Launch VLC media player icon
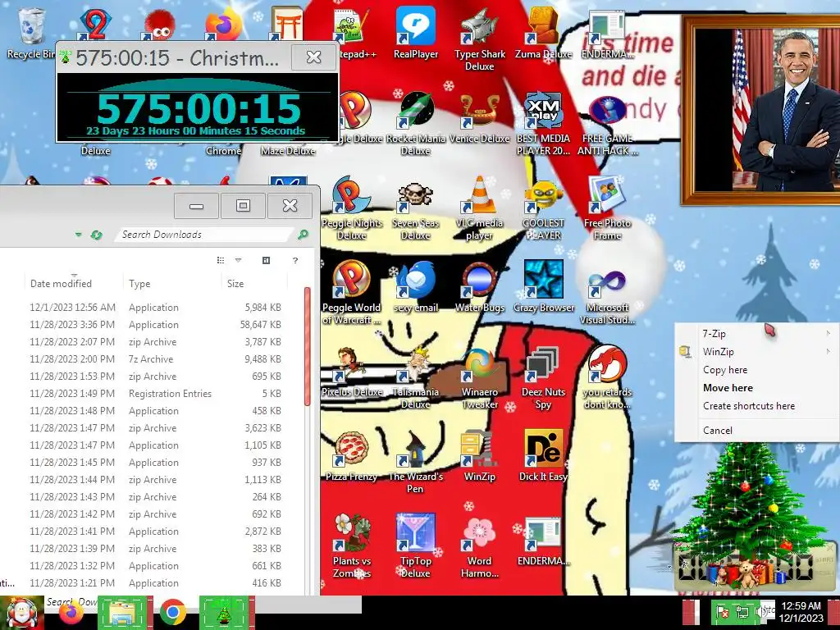The height and width of the screenshot is (630, 840). click(x=479, y=208)
